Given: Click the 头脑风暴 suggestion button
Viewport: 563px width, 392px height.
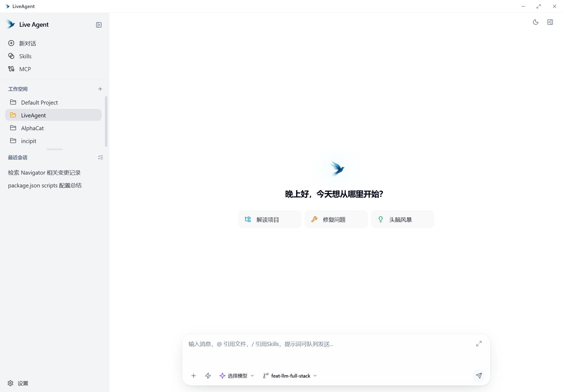Looking at the screenshot, I should pos(403,219).
